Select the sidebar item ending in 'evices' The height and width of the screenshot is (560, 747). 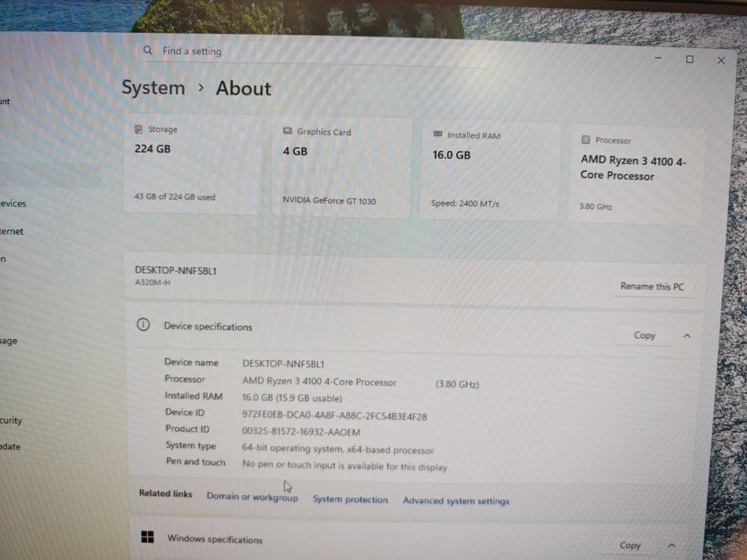tap(14, 203)
